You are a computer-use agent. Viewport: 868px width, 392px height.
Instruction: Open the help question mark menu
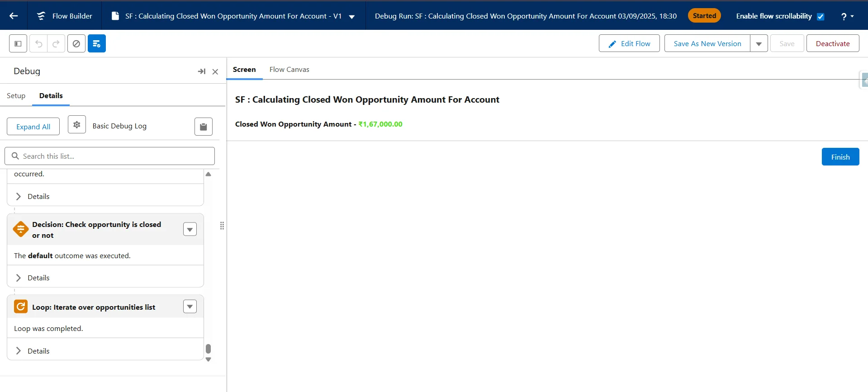coord(847,16)
